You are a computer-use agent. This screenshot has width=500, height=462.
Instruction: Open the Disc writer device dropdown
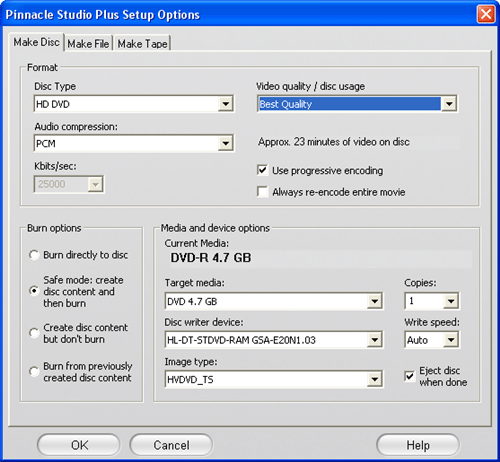tap(274, 340)
